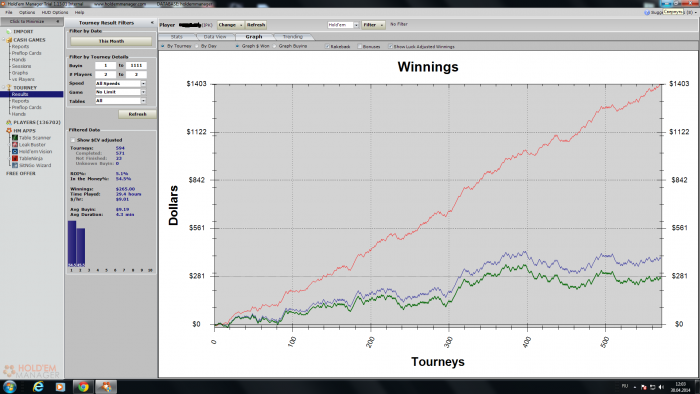Image resolution: width=700 pixels, height=394 pixels.
Task: Open the FREE OFFER link
Action: [21, 173]
